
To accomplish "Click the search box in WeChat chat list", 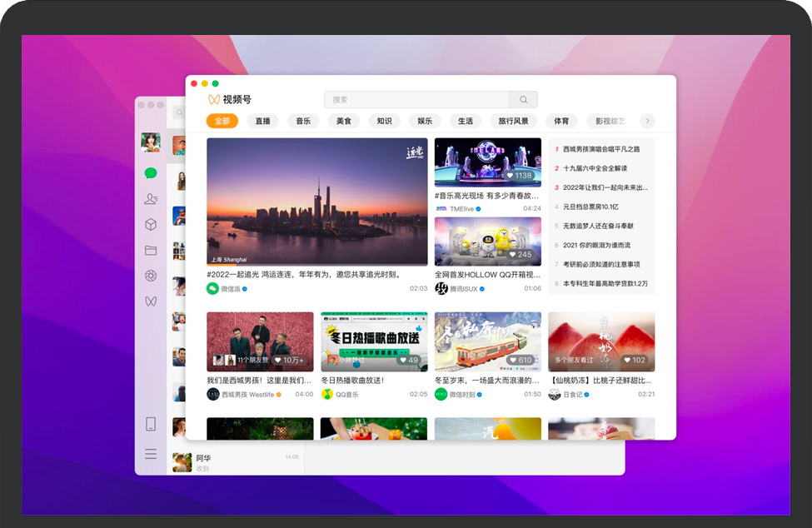I will pos(179,112).
